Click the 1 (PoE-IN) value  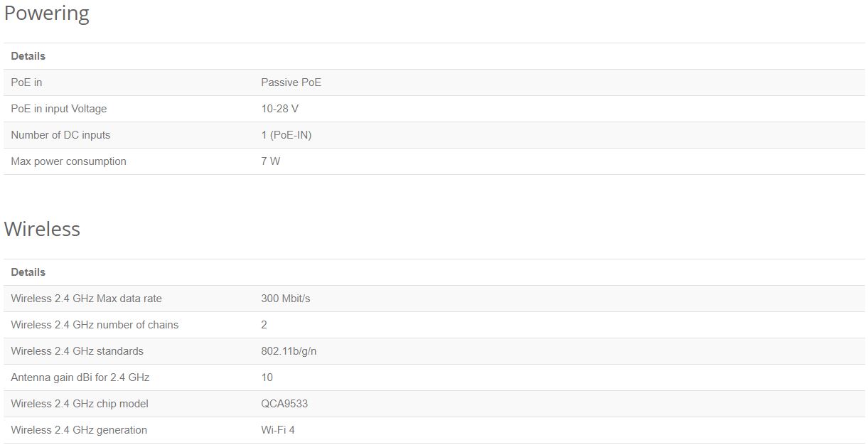(286, 135)
